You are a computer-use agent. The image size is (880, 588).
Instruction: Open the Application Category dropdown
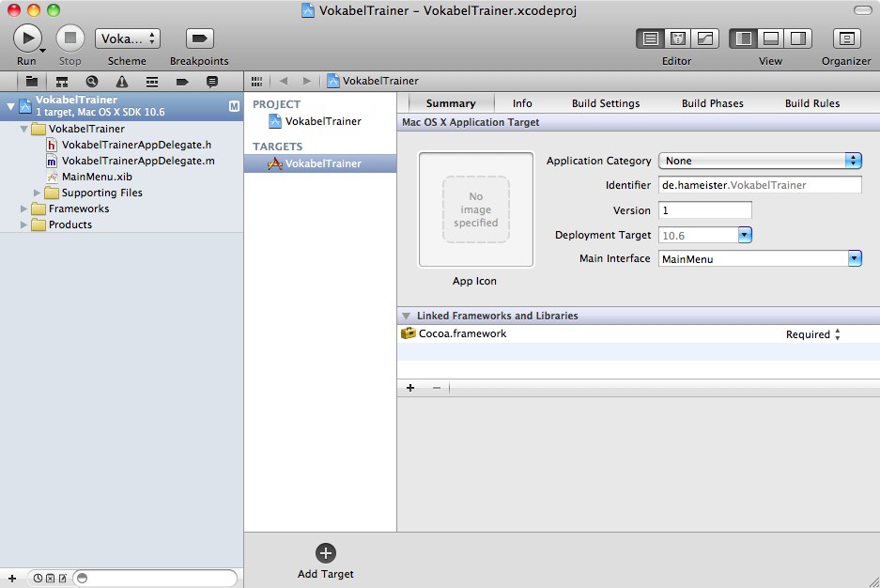pos(760,161)
